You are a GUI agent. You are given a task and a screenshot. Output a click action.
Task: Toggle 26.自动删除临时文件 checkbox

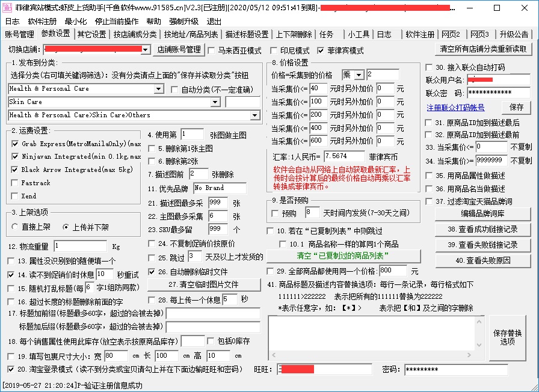click(x=152, y=272)
